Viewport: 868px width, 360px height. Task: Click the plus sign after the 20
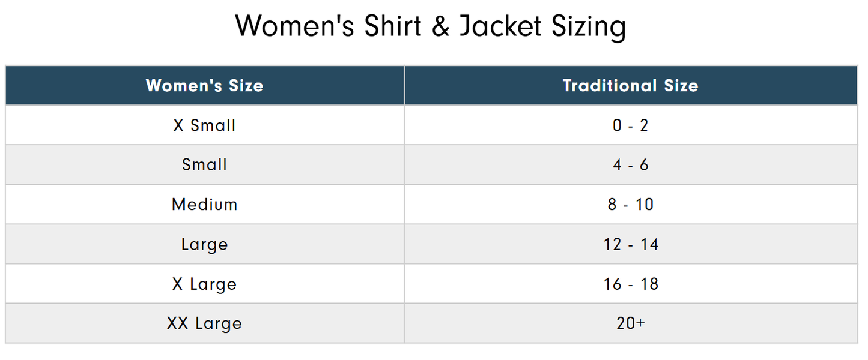point(641,323)
